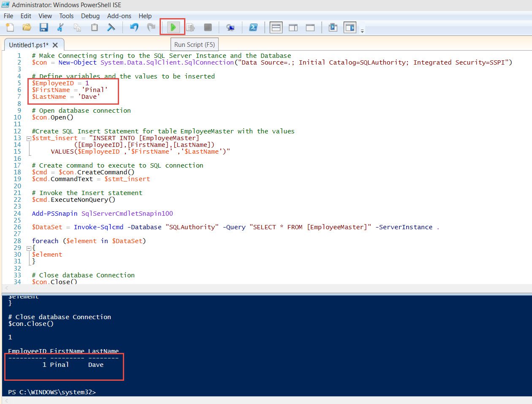Collapse the foreach braces block at line 29

(28, 248)
